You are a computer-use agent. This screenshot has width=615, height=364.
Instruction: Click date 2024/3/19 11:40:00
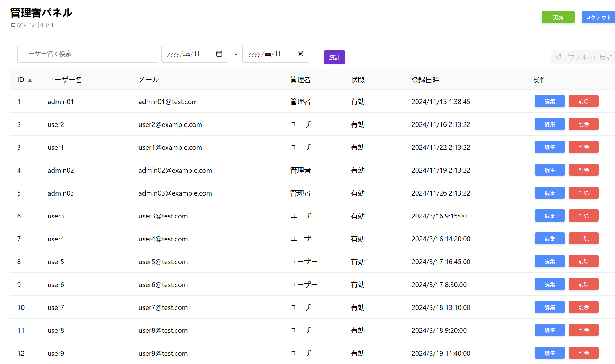(441, 353)
